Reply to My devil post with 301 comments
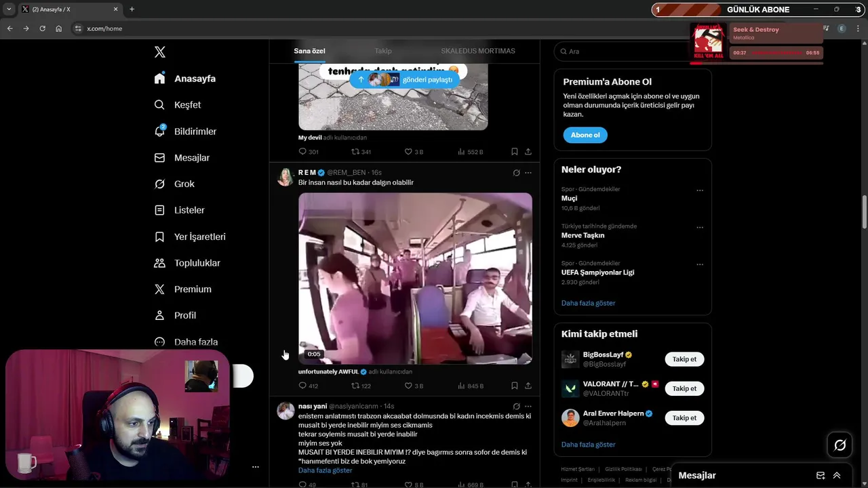Screen dimensions: 868x488 pyautogui.click(x=309, y=152)
